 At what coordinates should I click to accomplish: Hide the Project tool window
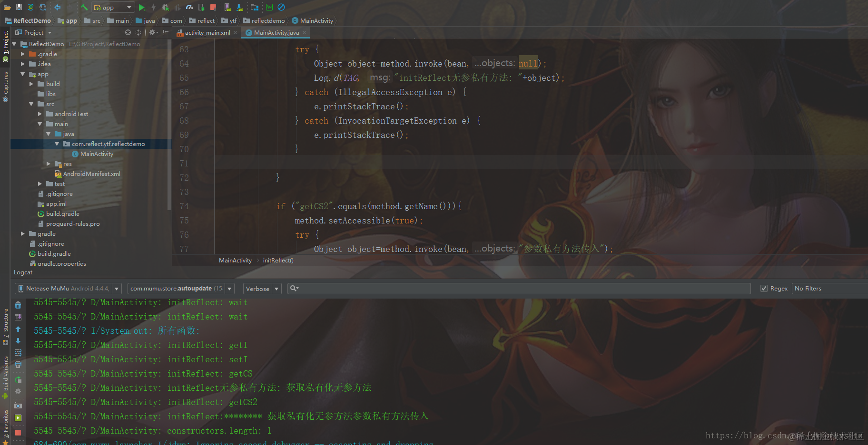pyautogui.click(x=165, y=32)
